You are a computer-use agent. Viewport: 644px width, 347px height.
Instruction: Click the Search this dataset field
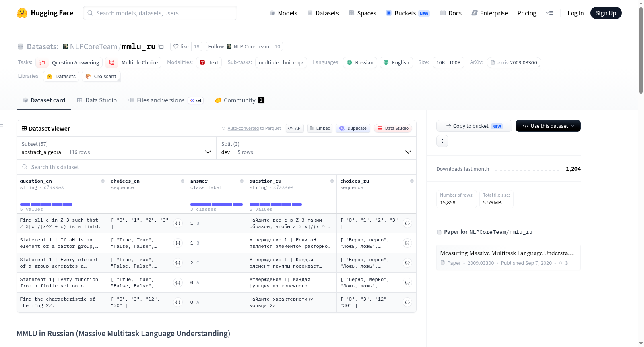pyautogui.click(x=217, y=167)
